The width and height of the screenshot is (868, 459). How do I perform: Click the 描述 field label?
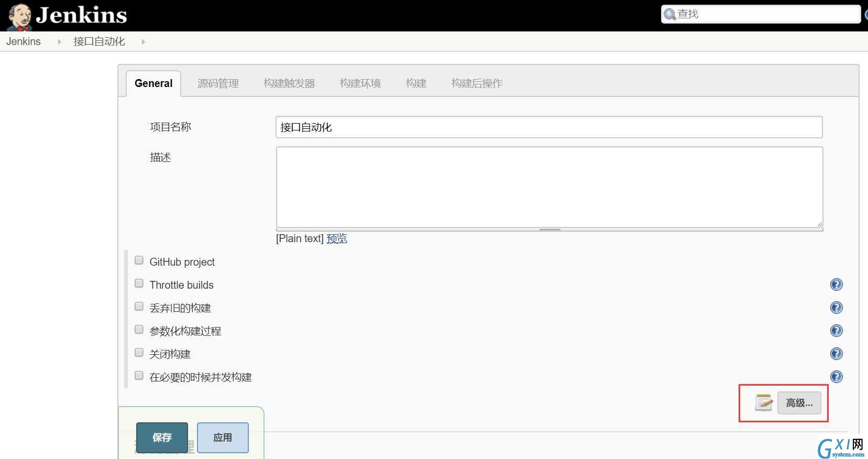point(160,157)
